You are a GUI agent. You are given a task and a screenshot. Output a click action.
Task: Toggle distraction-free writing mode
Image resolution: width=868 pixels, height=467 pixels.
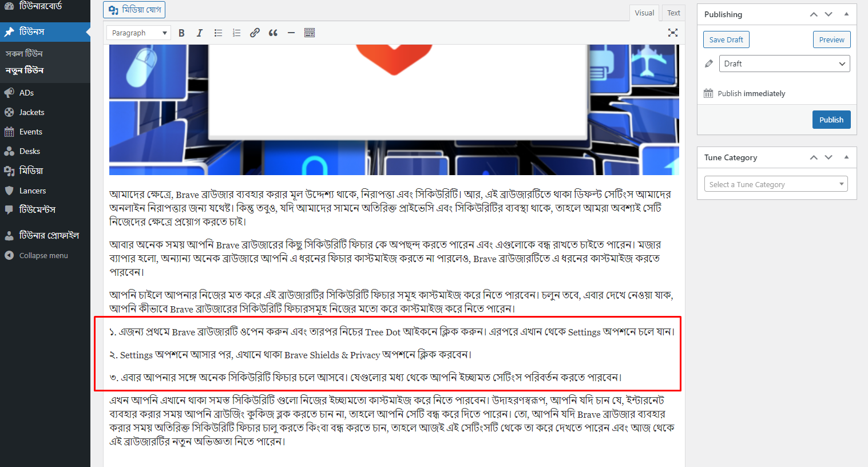[673, 33]
